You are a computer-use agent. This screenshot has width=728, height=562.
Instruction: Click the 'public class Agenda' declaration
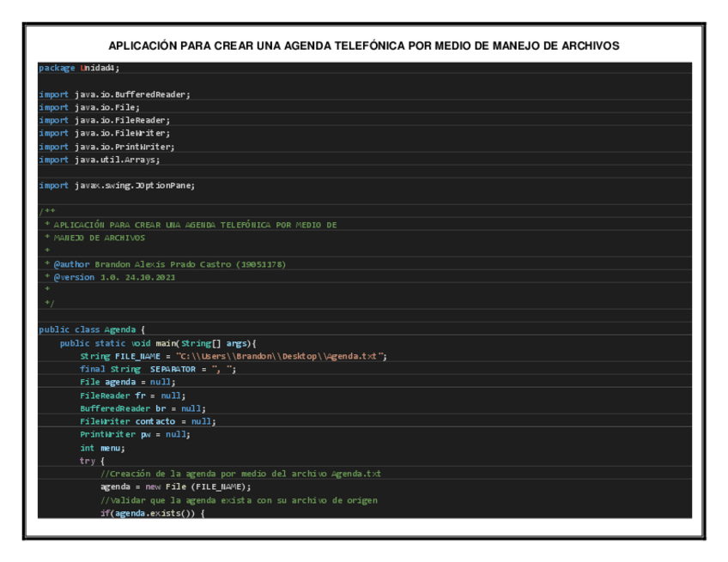[x=94, y=329]
